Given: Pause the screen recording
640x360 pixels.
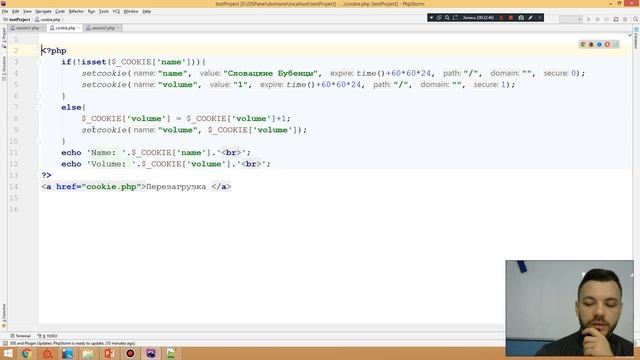Looking at the screenshot, I should click(501, 18).
